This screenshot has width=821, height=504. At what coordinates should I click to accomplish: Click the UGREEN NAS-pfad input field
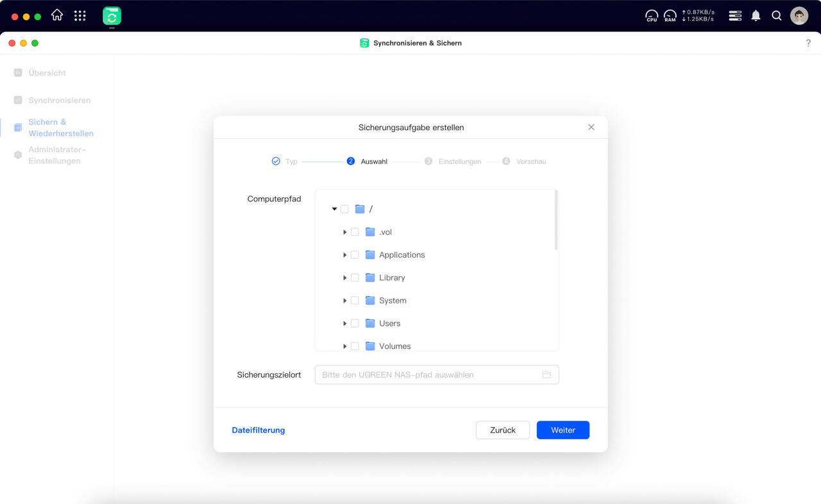pos(437,374)
